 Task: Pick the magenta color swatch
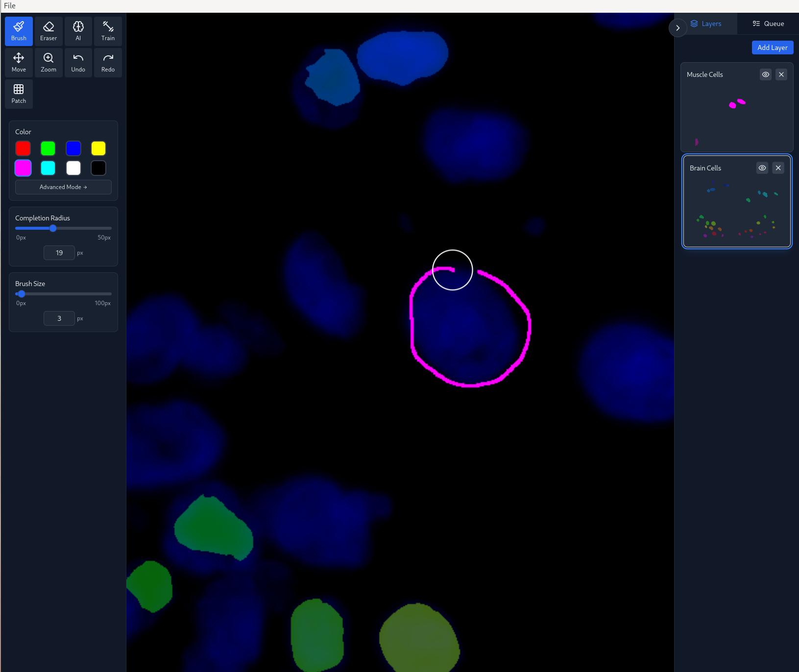point(23,168)
